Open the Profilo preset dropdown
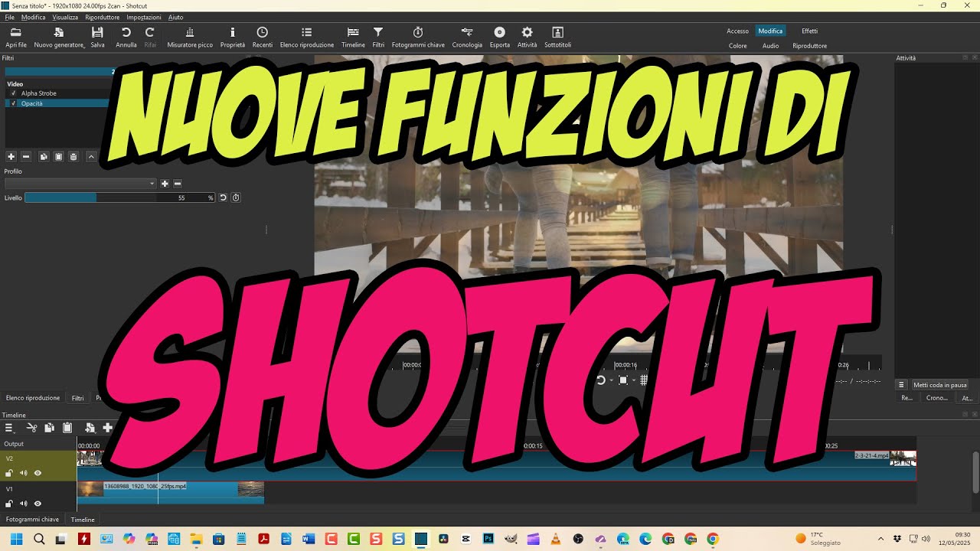The height and width of the screenshot is (551, 980). (x=80, y=184)
